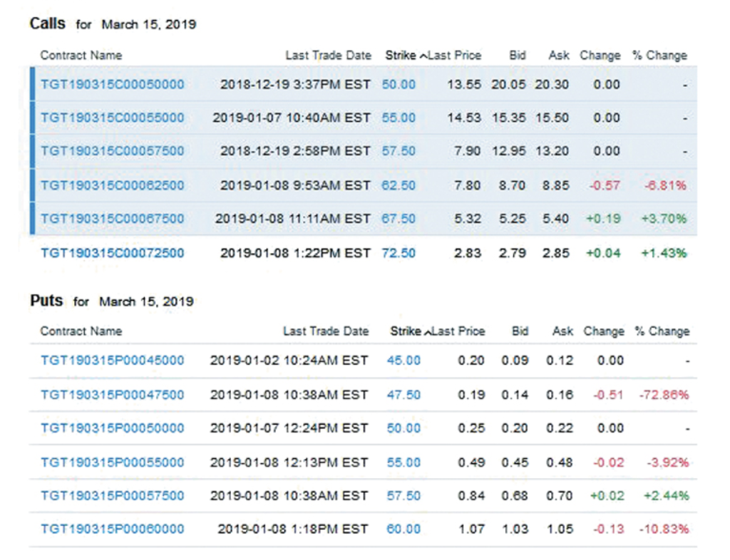Screen dimensions: 730x560
Task: Open put contract TGT190315P00050000
Action: pyautogui.click(x=112, y=428)
